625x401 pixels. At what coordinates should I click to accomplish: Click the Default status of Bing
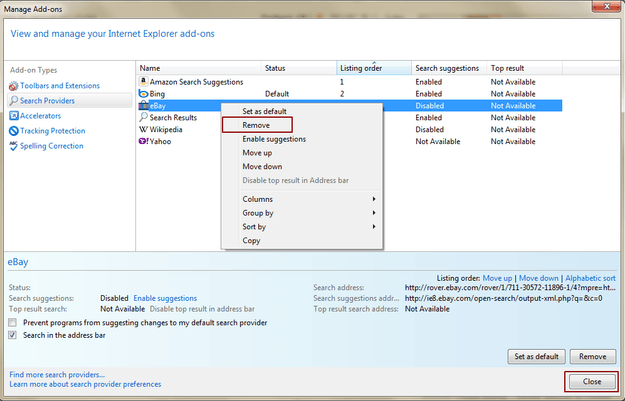pos(277,94)
